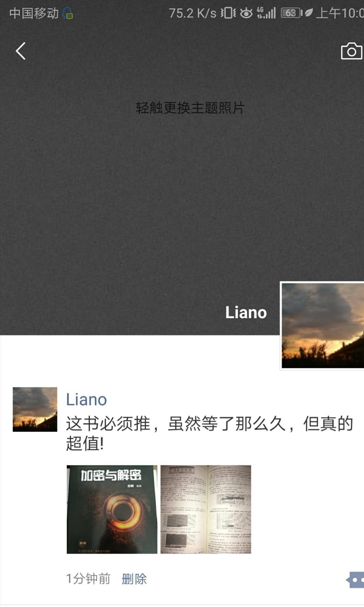
Task: Tap the 1分钟前 timestamp
Action: [88, 579]
